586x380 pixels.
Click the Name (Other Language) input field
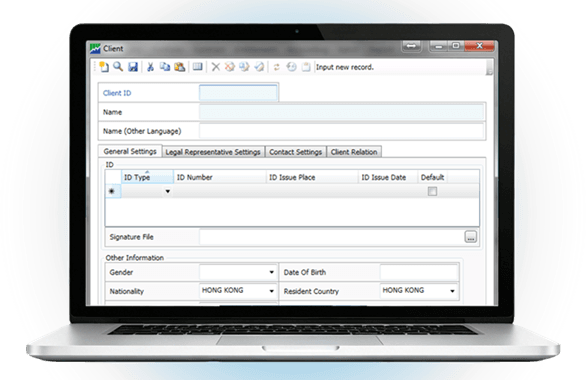point(342,131)
